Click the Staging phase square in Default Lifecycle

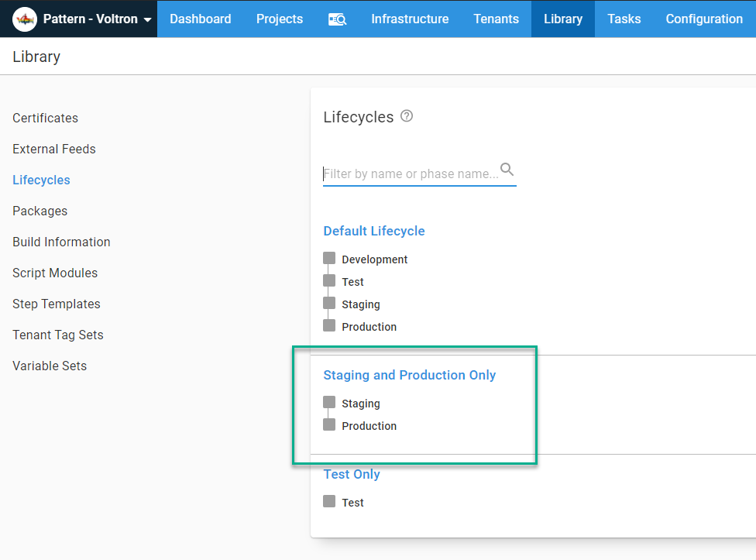point(329,304)
